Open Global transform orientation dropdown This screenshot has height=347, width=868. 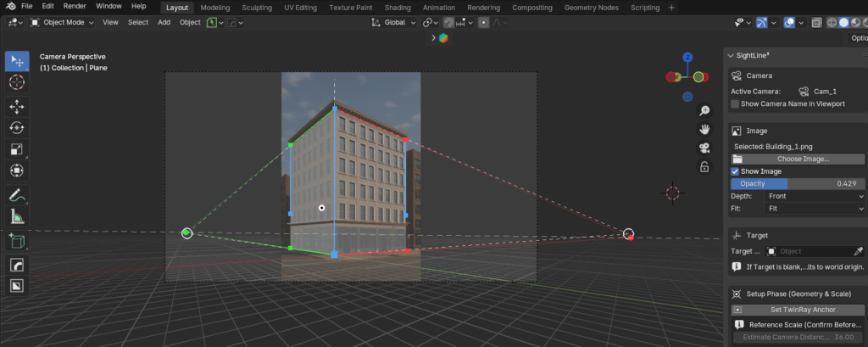(393, 23)
